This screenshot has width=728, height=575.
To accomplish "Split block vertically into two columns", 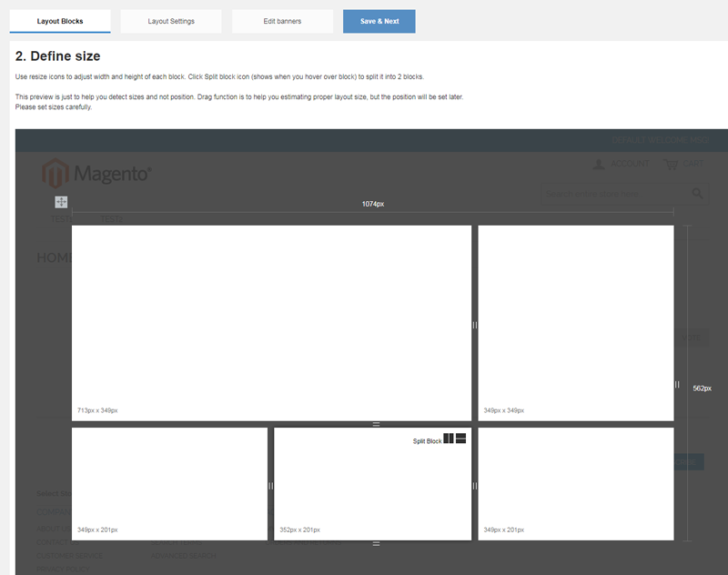I will click(449, 439).
